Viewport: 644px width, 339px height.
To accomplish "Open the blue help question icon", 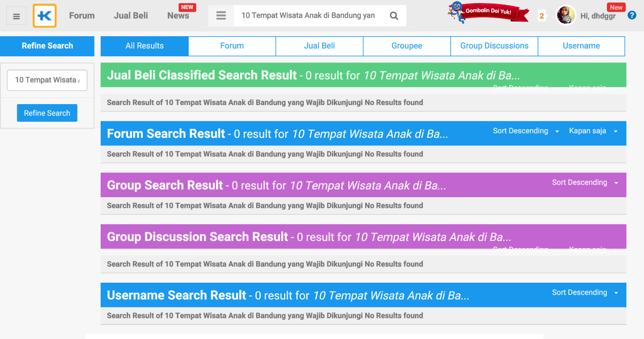I will (x=632, y=15).
